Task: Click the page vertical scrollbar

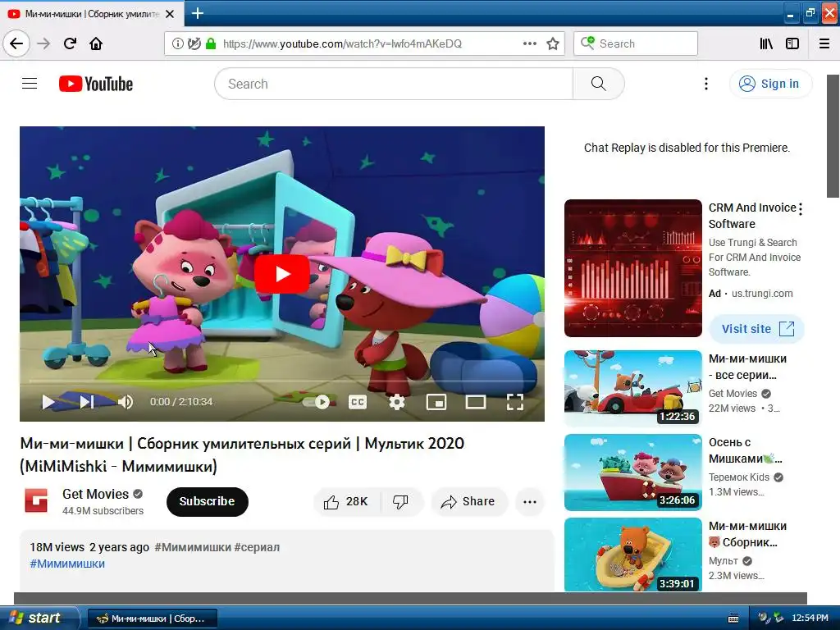Action: click(x=833, y=136)
